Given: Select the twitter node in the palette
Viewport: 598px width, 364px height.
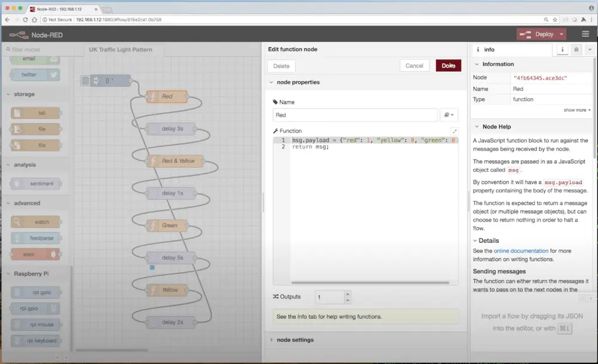Looking at the screenshot, I should 36,75.
